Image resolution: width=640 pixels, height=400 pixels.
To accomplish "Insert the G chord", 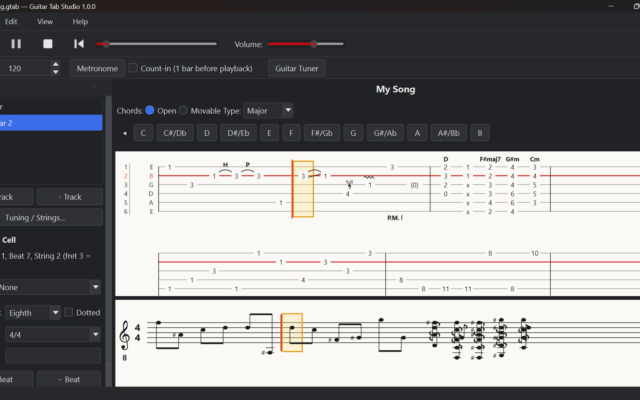I will click(x=353, y=133).
